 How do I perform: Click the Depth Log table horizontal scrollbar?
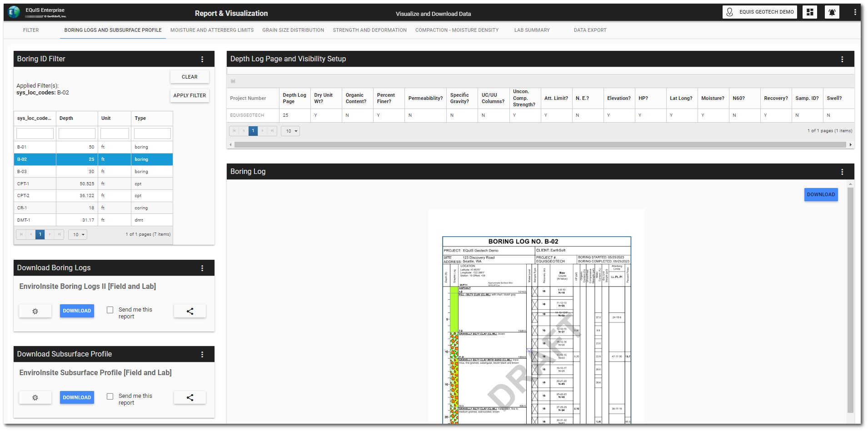pos(540,144)
